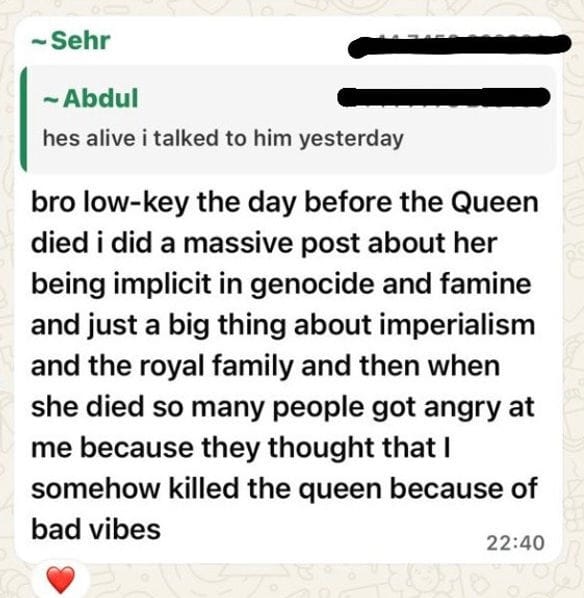
Task: Click the word "genocide" in the message
Action: 312,285
